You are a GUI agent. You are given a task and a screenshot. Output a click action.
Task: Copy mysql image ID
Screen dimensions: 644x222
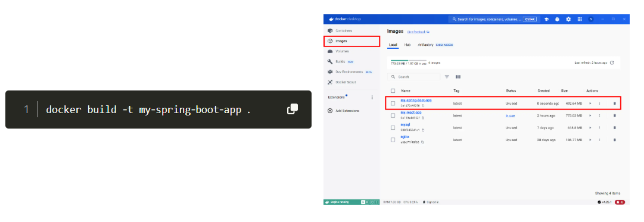[x=422, y=130]
